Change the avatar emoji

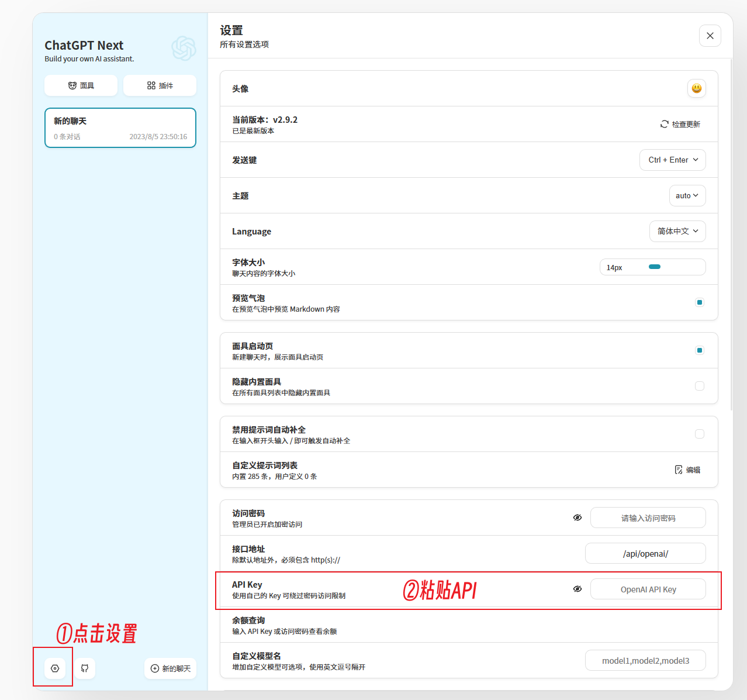696,88
